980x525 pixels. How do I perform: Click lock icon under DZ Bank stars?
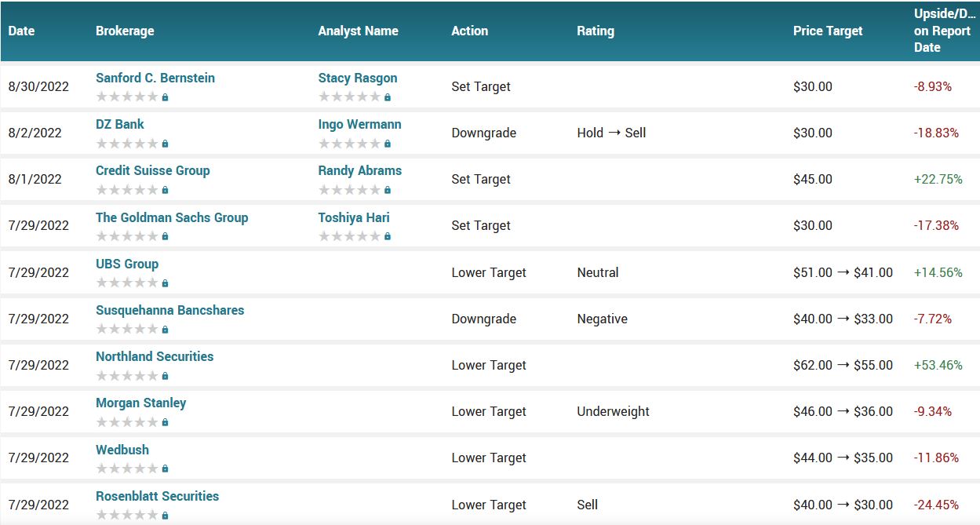pos(166,144)
